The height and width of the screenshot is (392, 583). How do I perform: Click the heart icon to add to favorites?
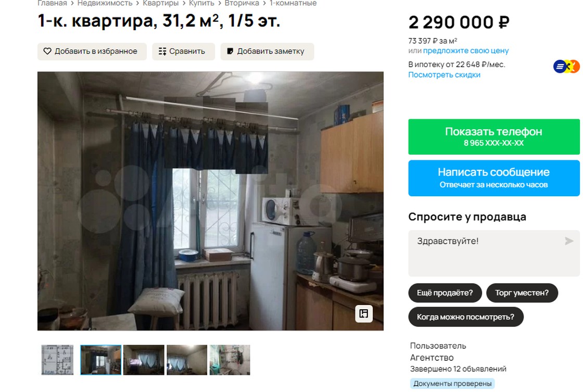(x=47, y=52)
